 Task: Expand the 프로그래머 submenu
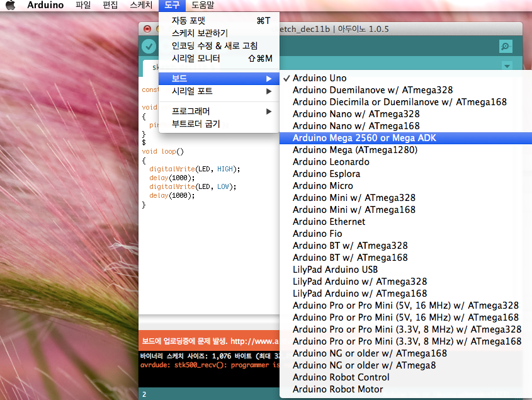219,111
